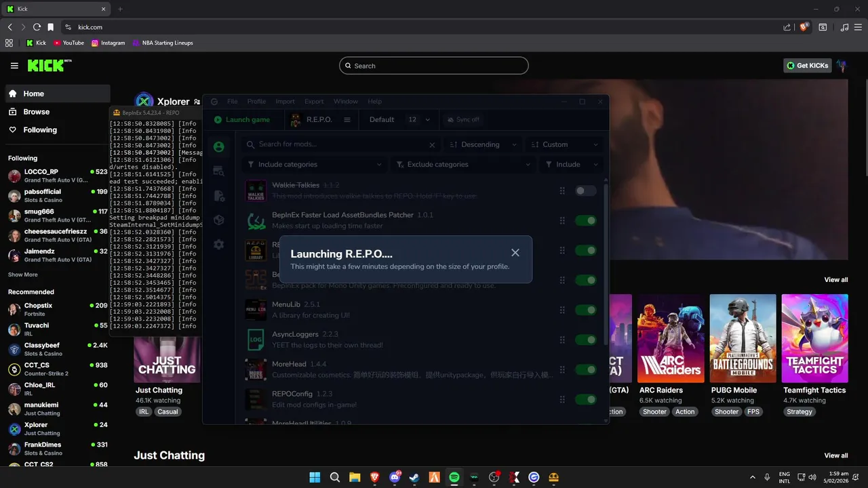This screenshot has height=488, width=868.
Task: Open the Include filter dropdown
Action: point(571,164)
